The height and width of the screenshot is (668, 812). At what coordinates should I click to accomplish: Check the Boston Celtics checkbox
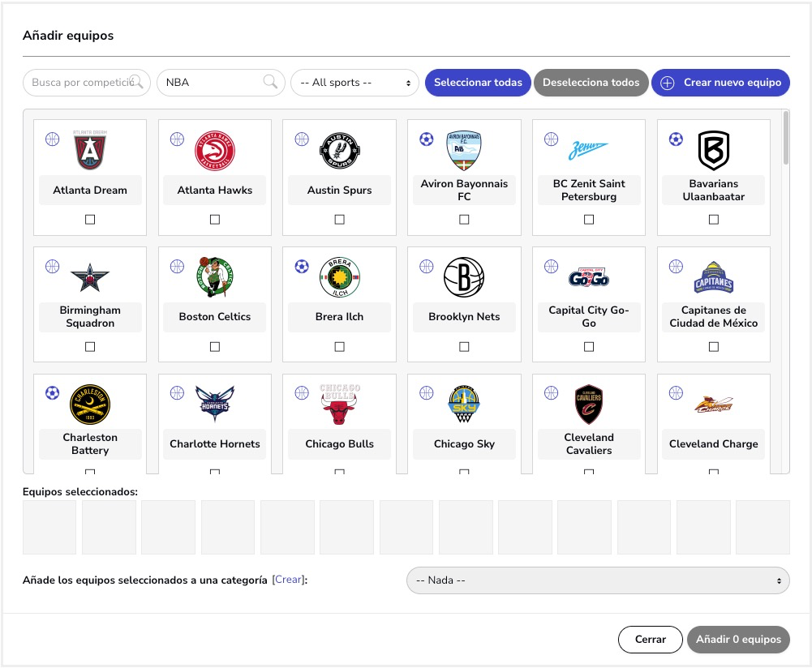(215, 347)
